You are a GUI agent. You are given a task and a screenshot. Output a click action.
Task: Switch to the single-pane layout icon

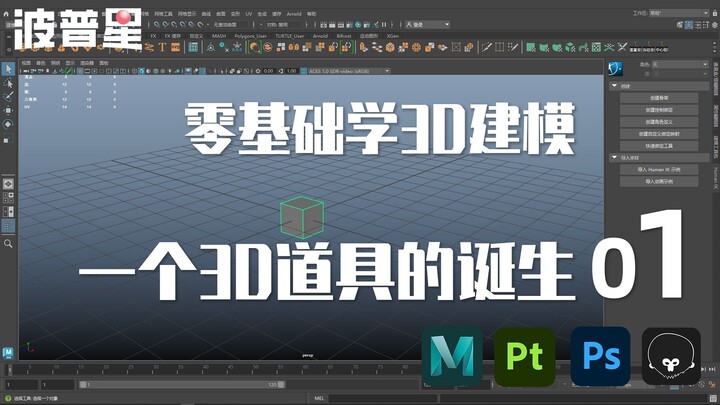pyautogui.click(x=8, y=184)
